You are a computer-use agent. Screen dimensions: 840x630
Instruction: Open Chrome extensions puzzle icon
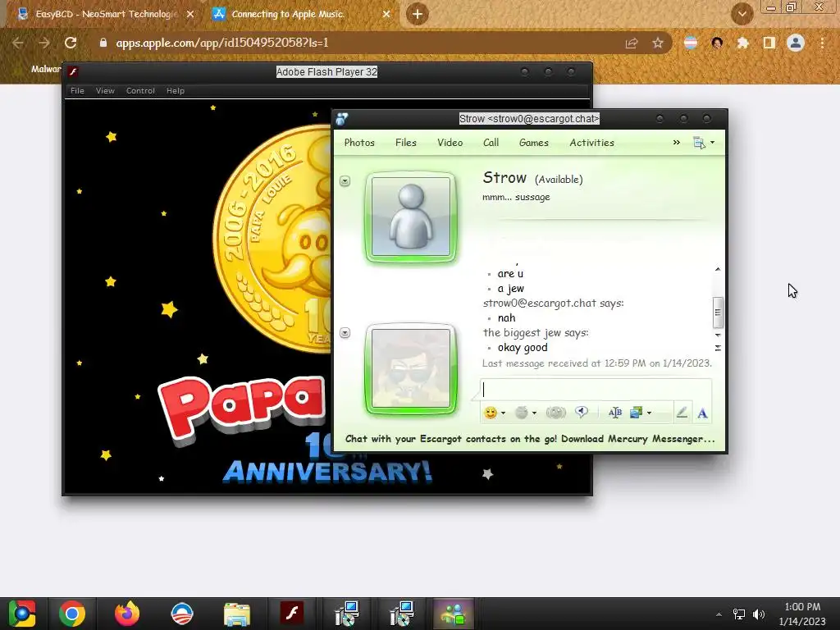[742, 43]
